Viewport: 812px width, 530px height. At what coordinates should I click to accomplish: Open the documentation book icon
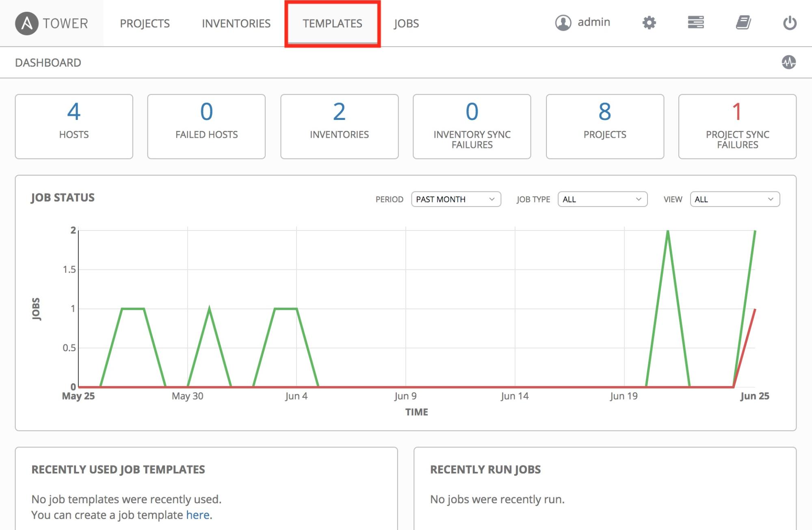click(x=743, y=22)
